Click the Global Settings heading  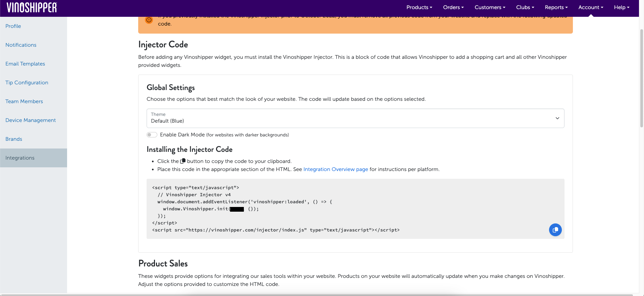171,88
